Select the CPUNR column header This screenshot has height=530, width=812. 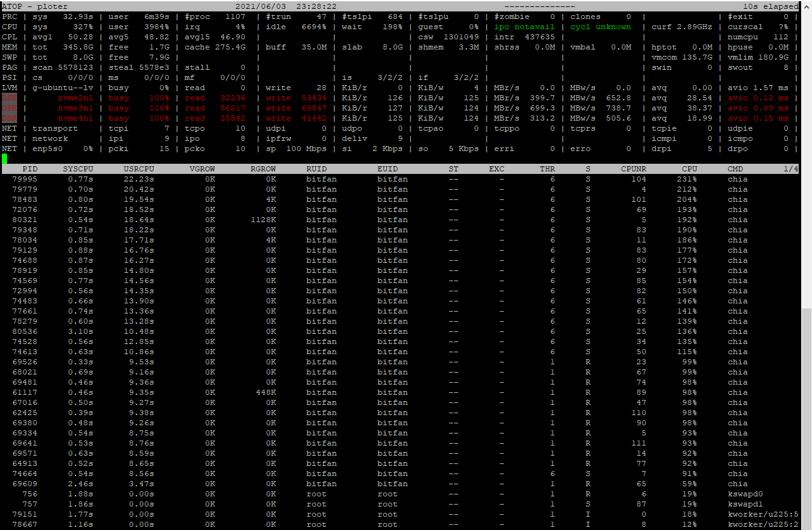pos(634,169)
